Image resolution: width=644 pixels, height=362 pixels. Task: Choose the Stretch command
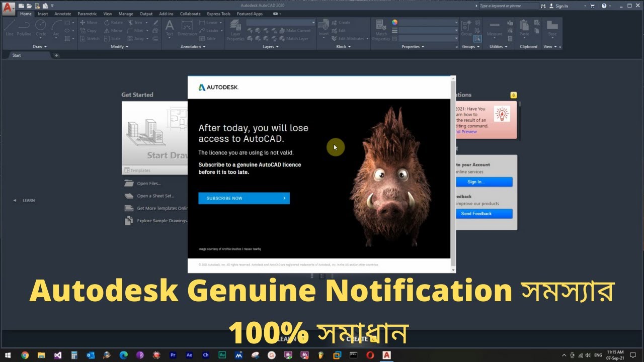(x=90, y=39)
